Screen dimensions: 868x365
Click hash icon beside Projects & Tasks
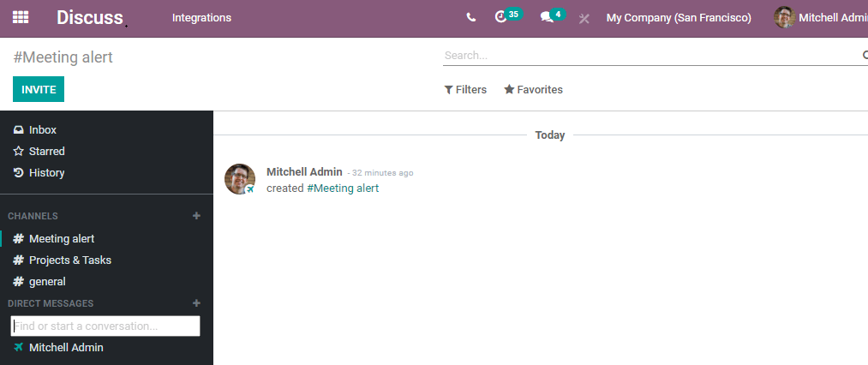click(18, 260)
